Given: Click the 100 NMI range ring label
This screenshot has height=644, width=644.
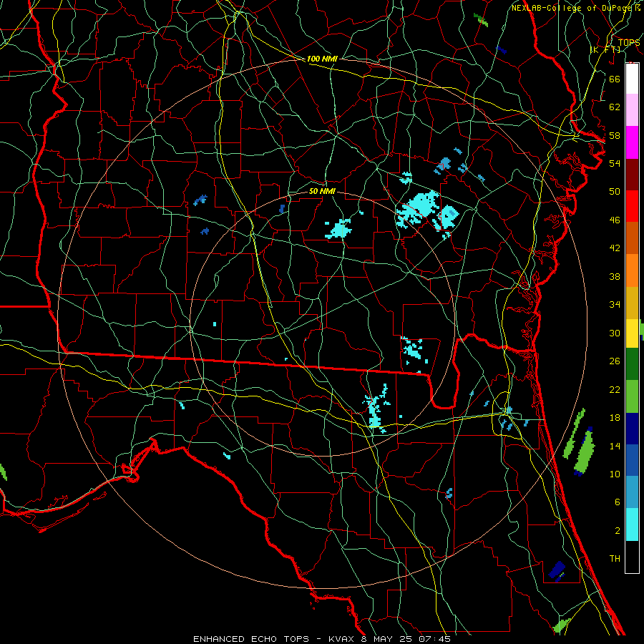Looking at the screenshot, I should coord(322,59).
